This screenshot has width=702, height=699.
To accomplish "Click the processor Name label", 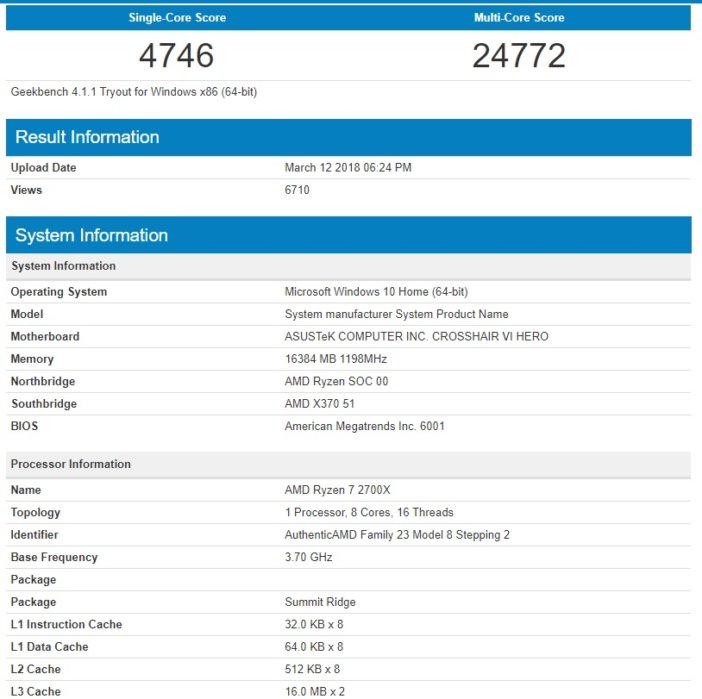I will point(26,490).
